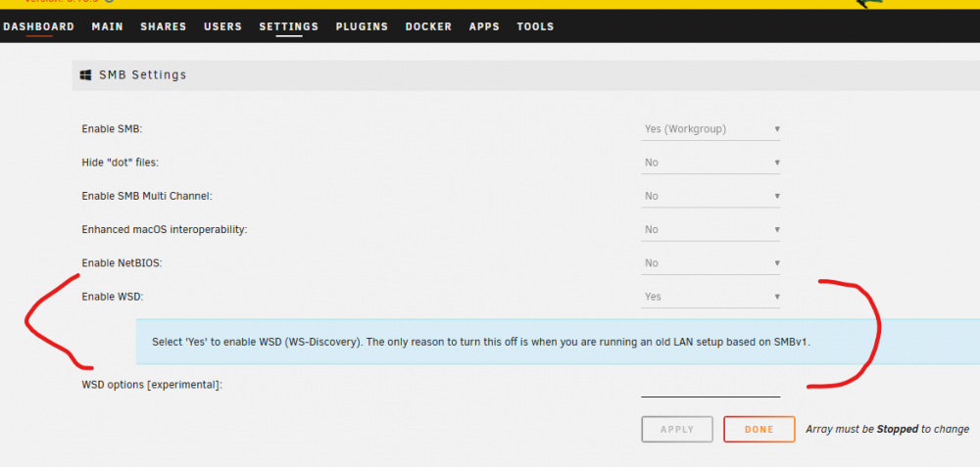Viewport: 980px width, 467px height.
Task: Open the Enhanced macOS interoperability dropdown
Action: tap(710, 230)
